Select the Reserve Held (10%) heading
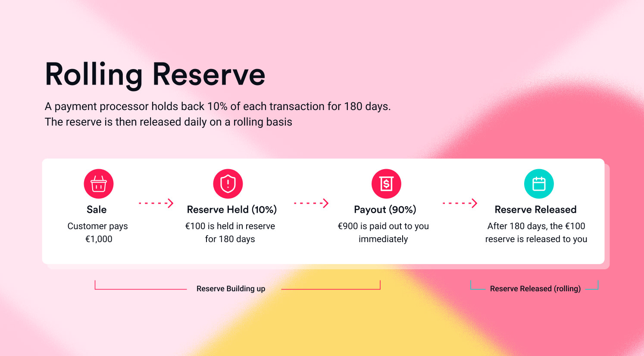 click(232, 210)
